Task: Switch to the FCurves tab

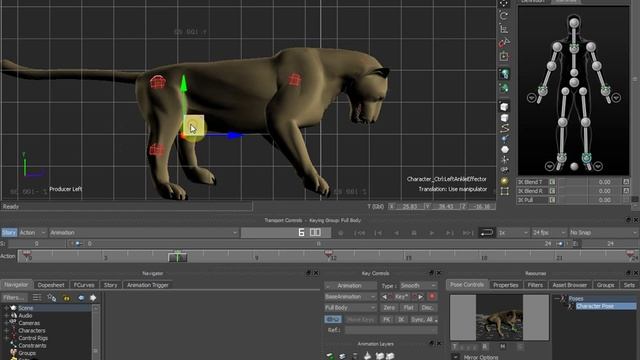Action: click(84, 285)
